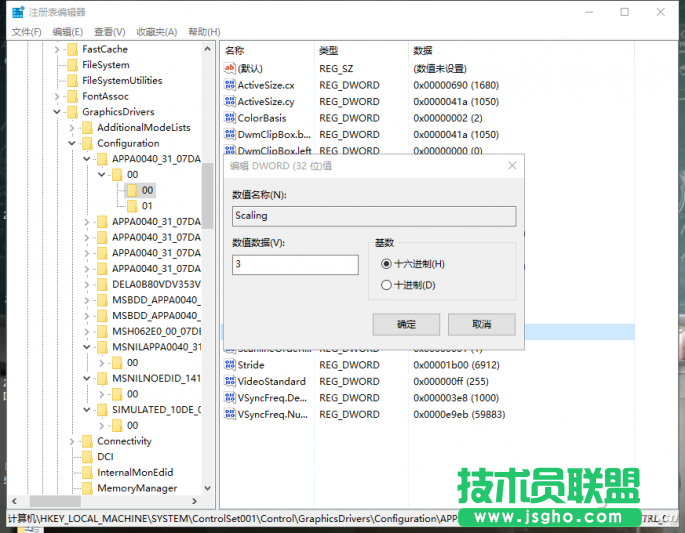This screenshot has height=533, width=685.
Task: Cancel the dialog with 取消
Action: (481, 324)
